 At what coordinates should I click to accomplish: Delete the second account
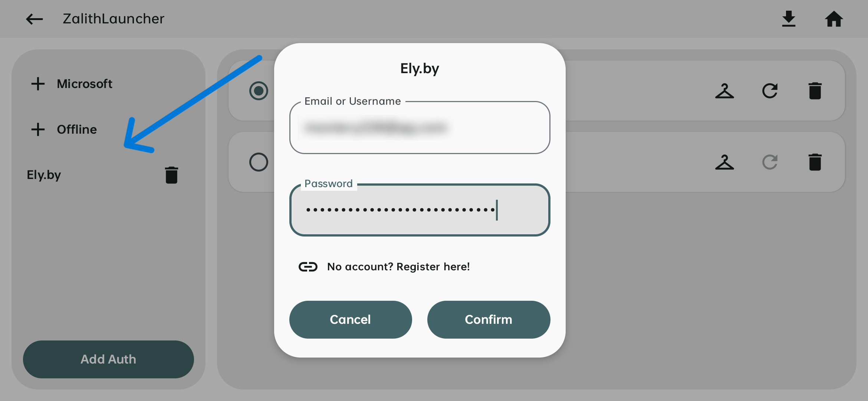(815, 162)
